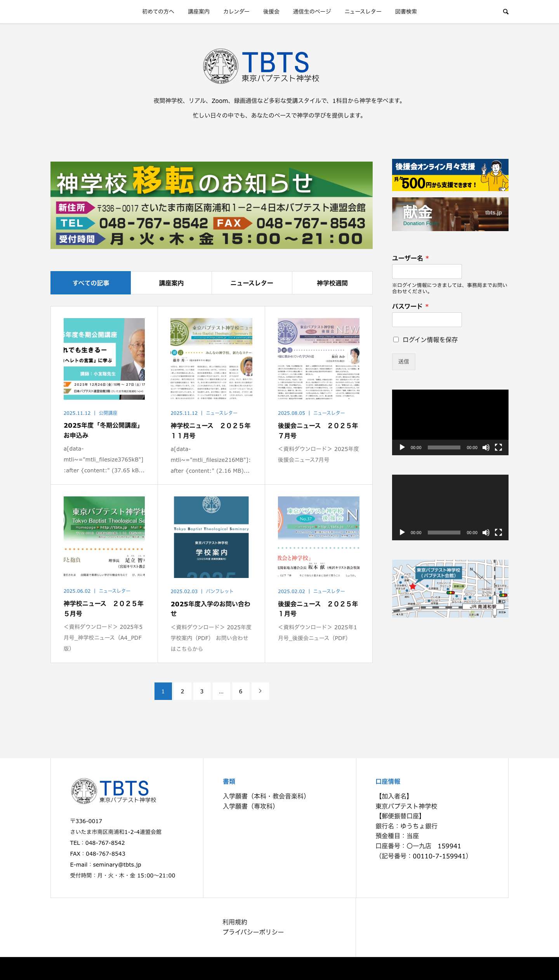This screenshot has height=980, width=559.
Task: Click the 公開講座 category link
Action: (x=108, y=413)
